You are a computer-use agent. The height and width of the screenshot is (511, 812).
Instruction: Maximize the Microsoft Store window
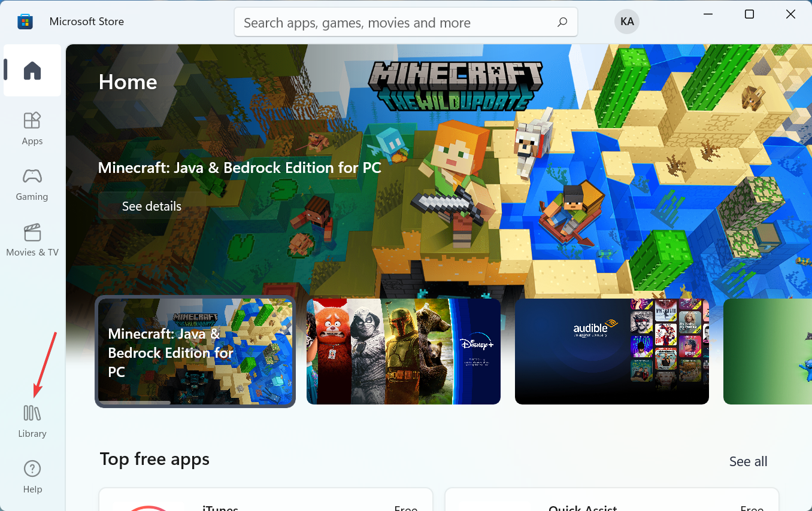(749, 14)
